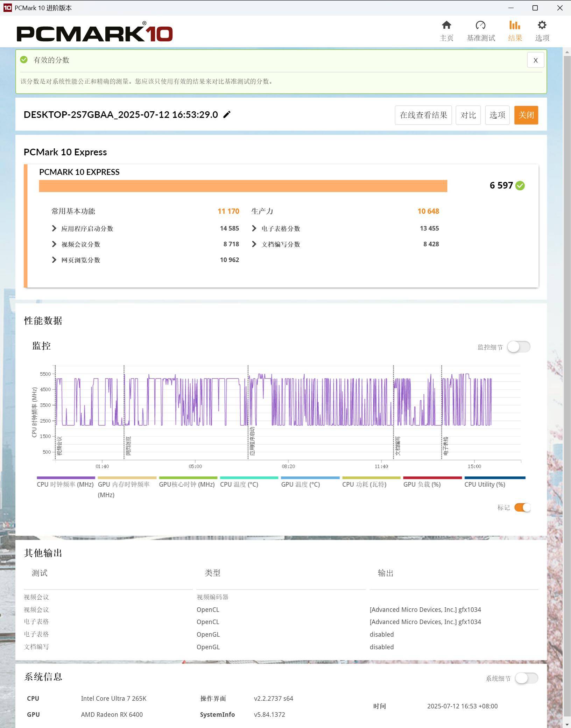Click the 输出 column header
Viewport: 571px width, 728px height.
[386, 573]
